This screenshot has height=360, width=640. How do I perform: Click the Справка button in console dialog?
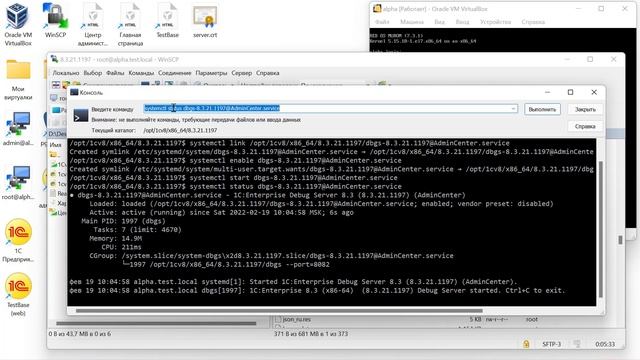point(585,127)
